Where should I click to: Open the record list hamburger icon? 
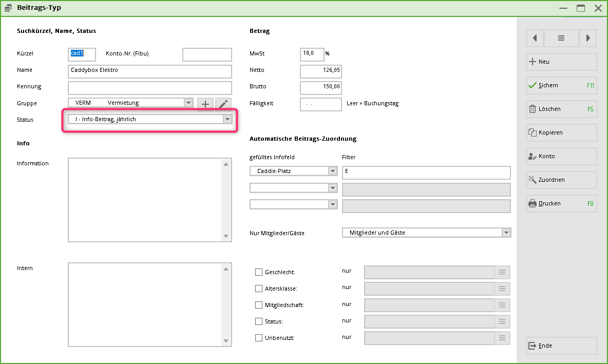click(x=561, y=38)
